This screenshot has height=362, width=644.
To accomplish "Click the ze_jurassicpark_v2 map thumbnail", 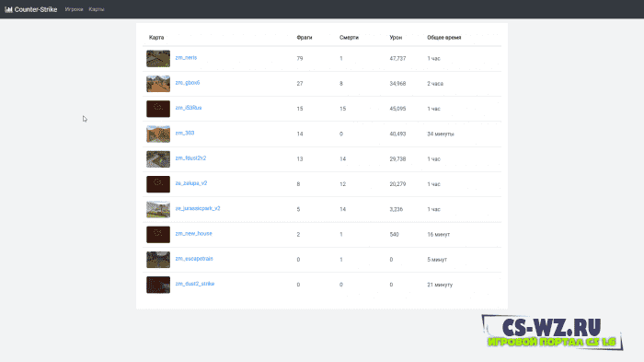I will [x=158, y=209].
